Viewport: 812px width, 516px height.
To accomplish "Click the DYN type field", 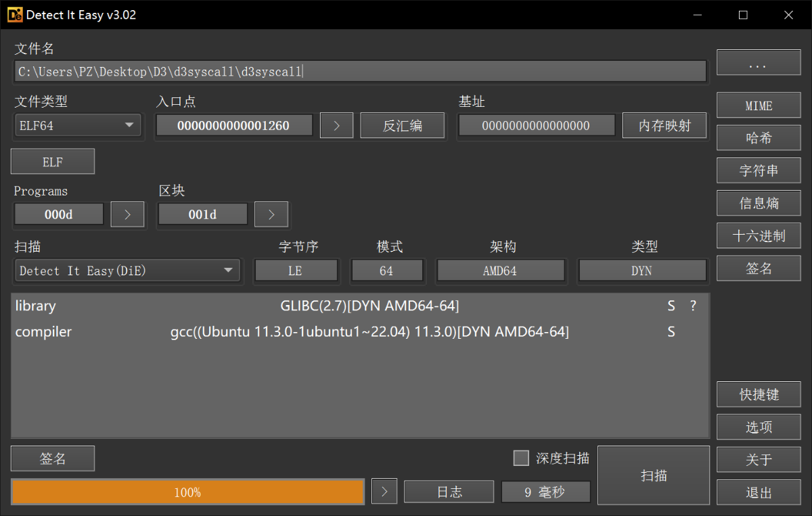I will tap(641, 271).
